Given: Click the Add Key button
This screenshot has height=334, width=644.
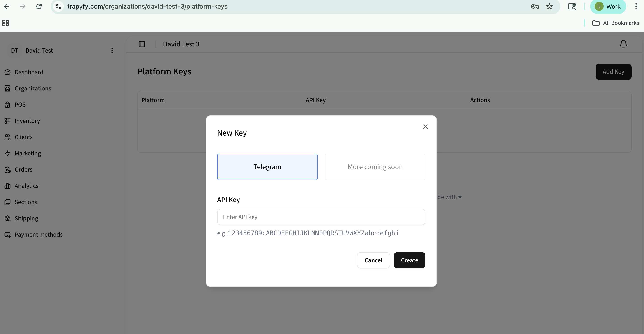Looking at the screenshot, I should [x=613, y=72].
